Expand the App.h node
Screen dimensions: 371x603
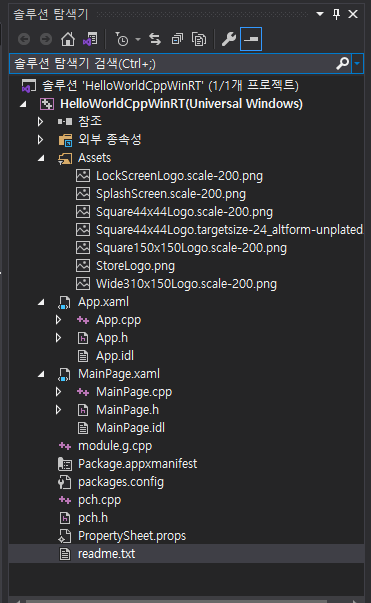[x=58, y=338]
